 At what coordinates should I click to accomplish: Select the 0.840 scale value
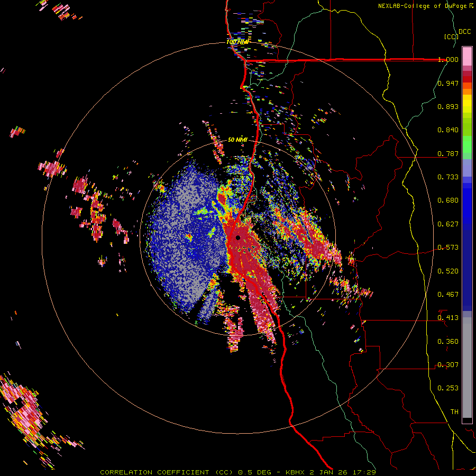(x=448, y=130)
